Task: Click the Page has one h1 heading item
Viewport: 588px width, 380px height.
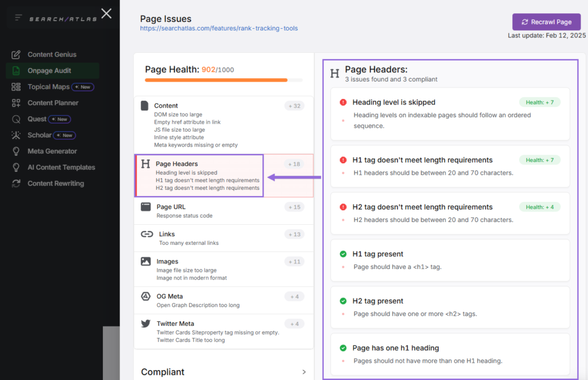Action: pyautogui.click(x=450, y=354)
